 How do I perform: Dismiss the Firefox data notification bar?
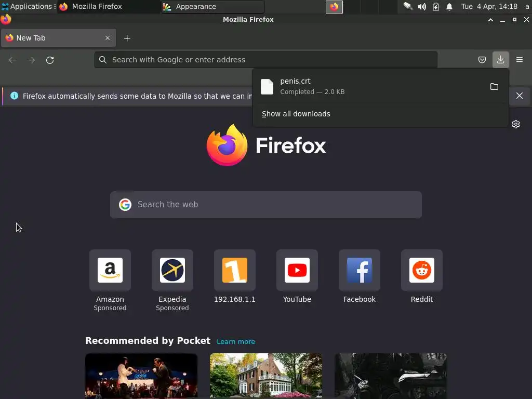(x=520, y=96)
